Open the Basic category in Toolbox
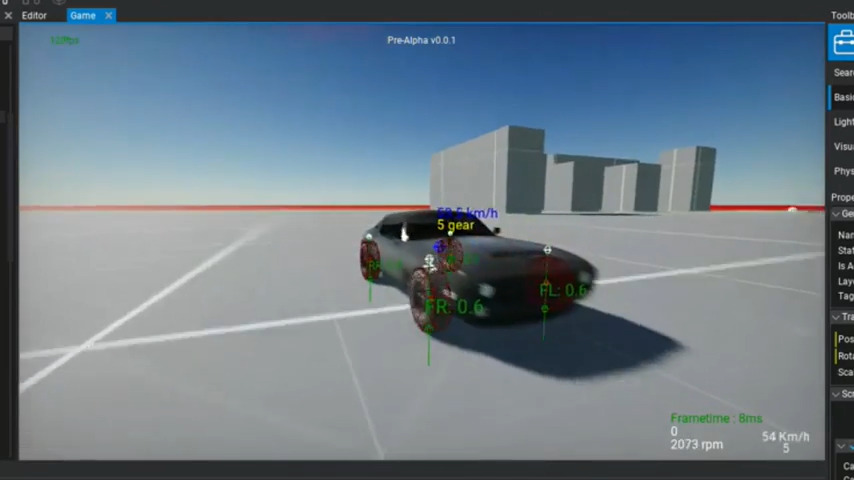The width and height of the screenshot is (854, 480). 844,97
